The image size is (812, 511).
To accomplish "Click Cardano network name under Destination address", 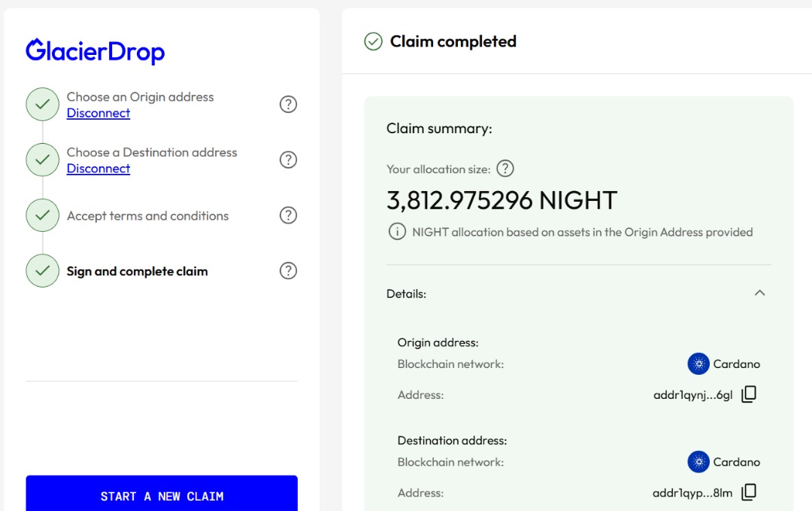I will [736, 462].
